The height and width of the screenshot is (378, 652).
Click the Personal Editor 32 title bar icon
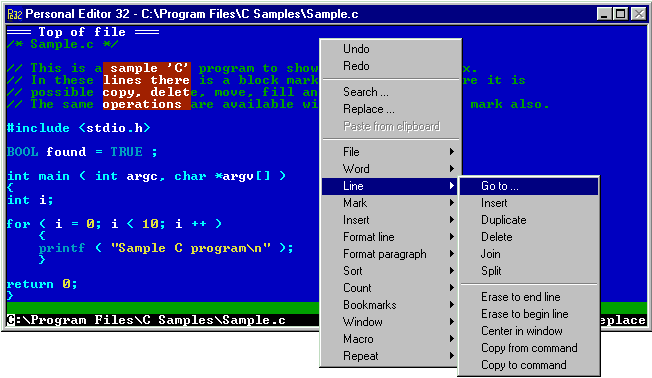point(15,14)
